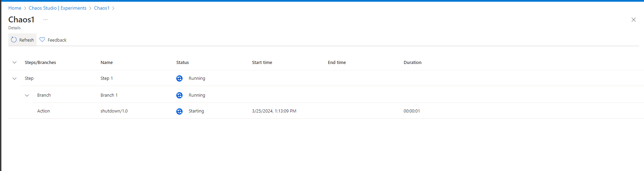Close the Chaos1 details pane
The height and width of the screenshot is (171, 644).
click(633, 20)
